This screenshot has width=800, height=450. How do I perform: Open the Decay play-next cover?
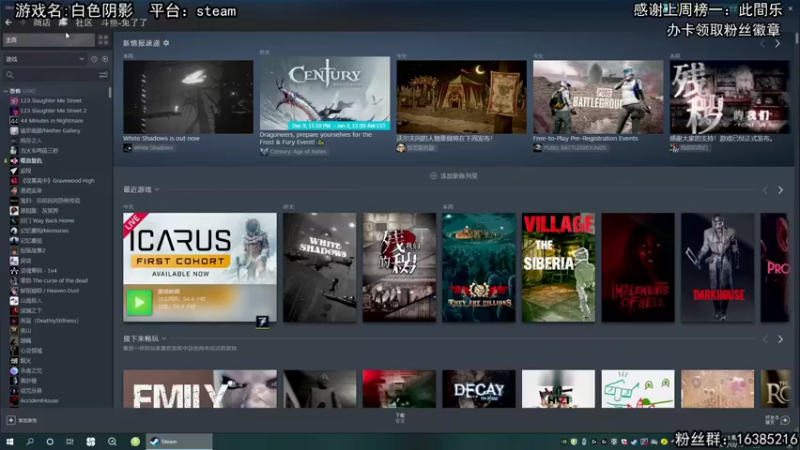[x=479, y=389]
